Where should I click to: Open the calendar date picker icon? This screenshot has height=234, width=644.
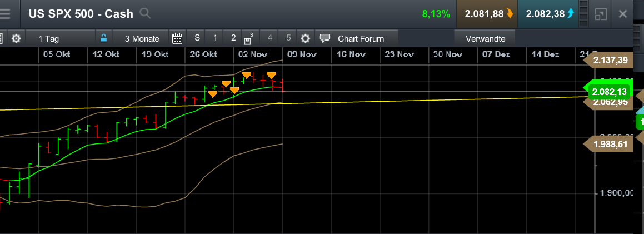pyautogui.click(x=177, y=38)
